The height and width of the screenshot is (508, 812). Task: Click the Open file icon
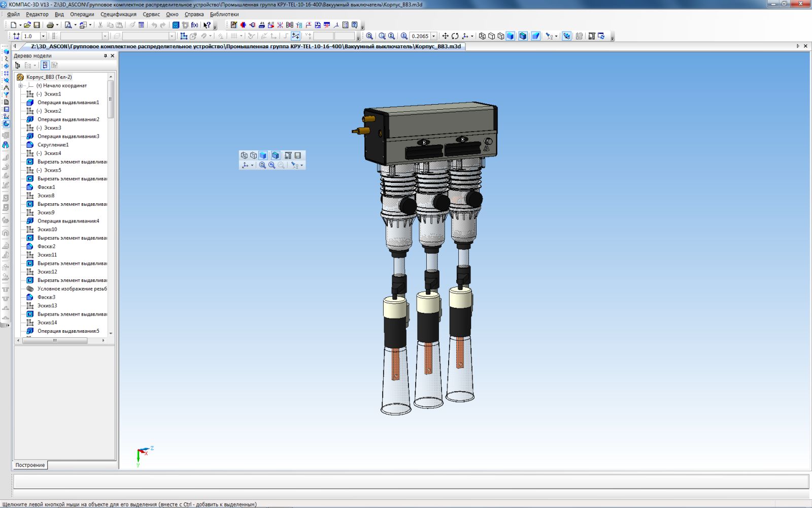[27, 25]
